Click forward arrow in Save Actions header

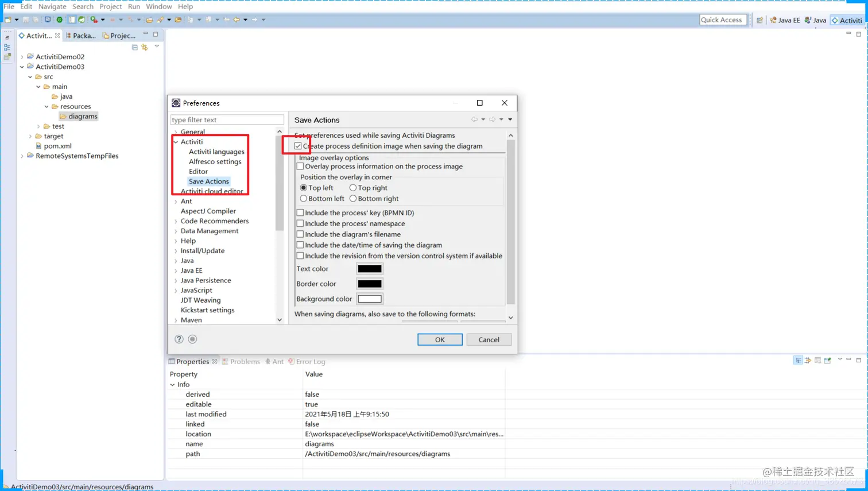[492, 119]
